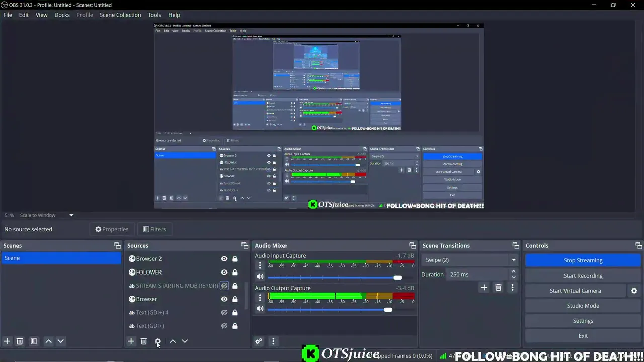Open Audio Output Capture options dots
Image resolution: width=644 pixels, height=362 pixels.
coord(260,298)
